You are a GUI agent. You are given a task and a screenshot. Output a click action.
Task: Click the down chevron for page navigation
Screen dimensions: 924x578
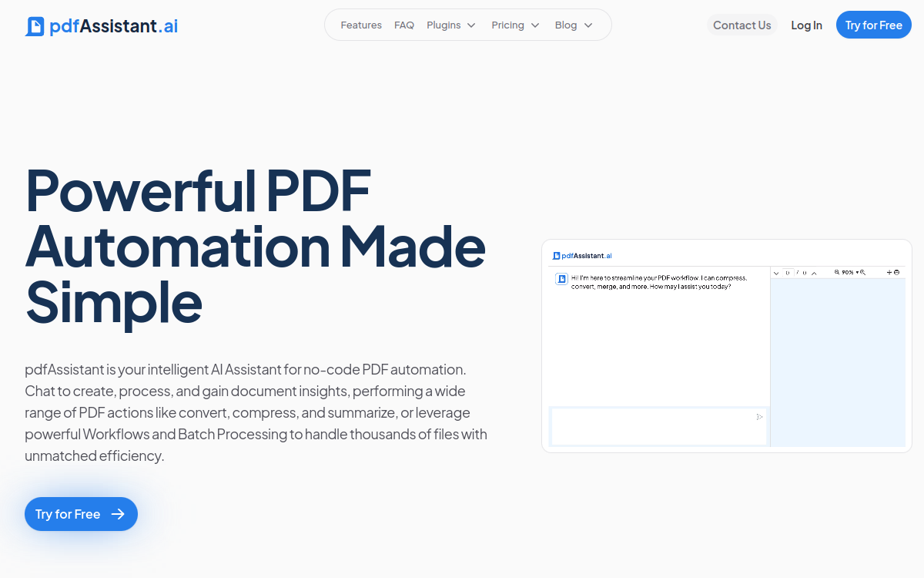pos(776,273)
